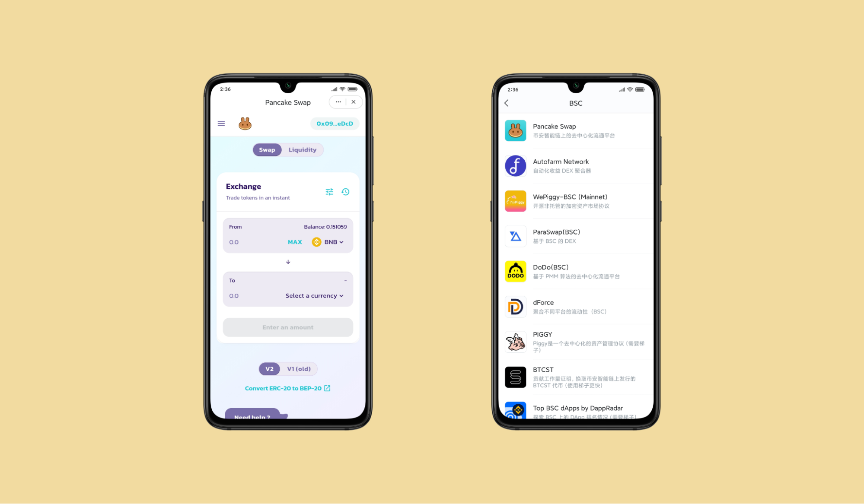Viewport: 864px width, 504px height.
Task: Navigate back from BSC screen
Action: [506, 103]
